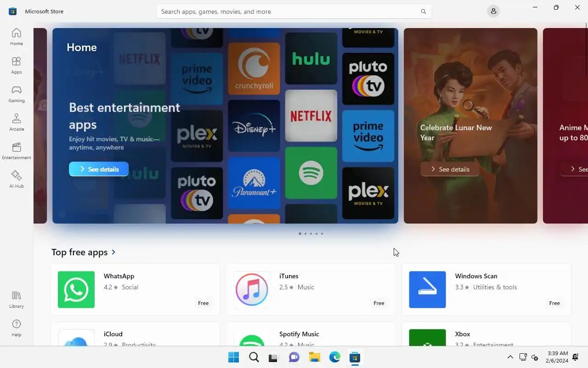Expand the Top free apps section

point(113,252)
